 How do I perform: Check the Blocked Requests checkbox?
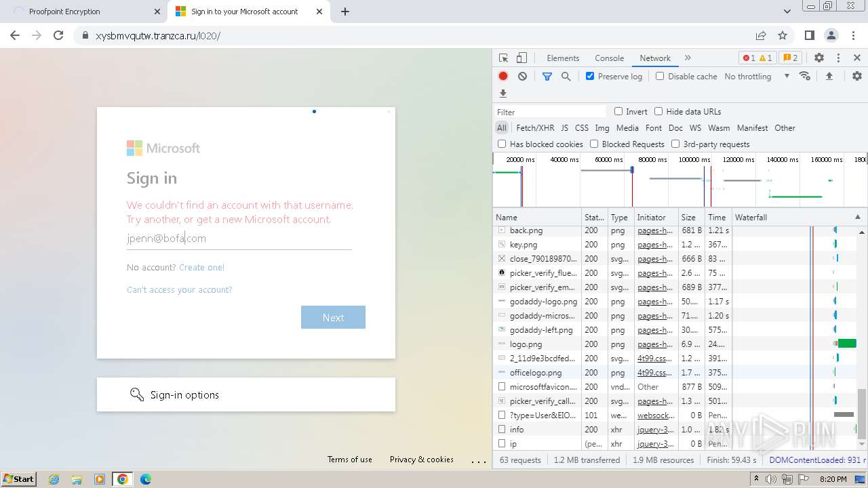[x=594, y=144]
